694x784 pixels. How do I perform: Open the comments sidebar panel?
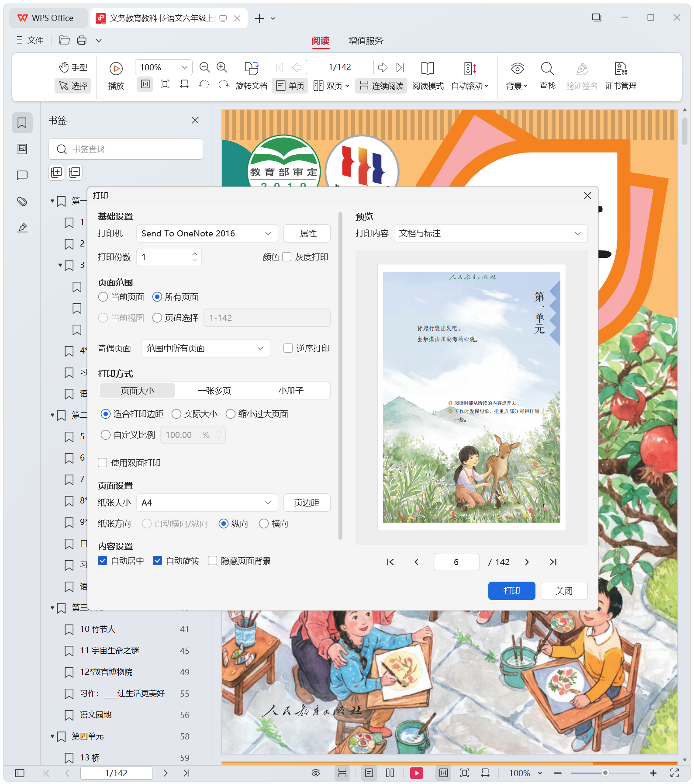point(22,175)
